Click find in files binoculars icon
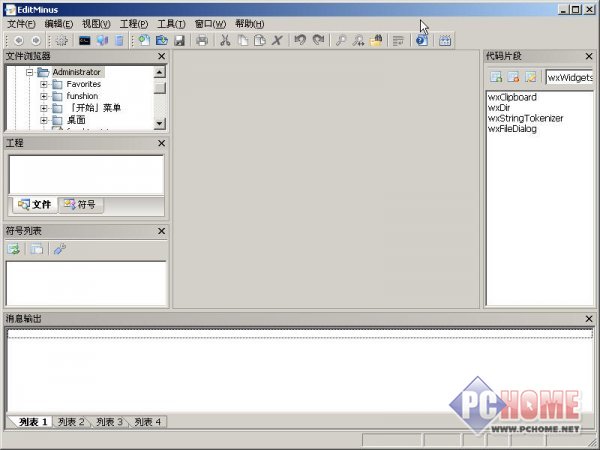The width and height of the screenshot is (600, 450). [x=376, y=40]
